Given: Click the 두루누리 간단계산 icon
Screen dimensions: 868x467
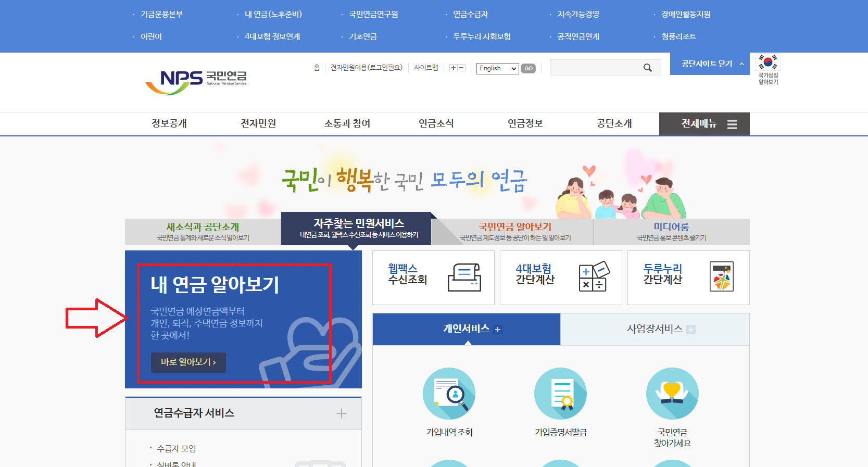Looking at the screenshot, I should tap(722, 276).
